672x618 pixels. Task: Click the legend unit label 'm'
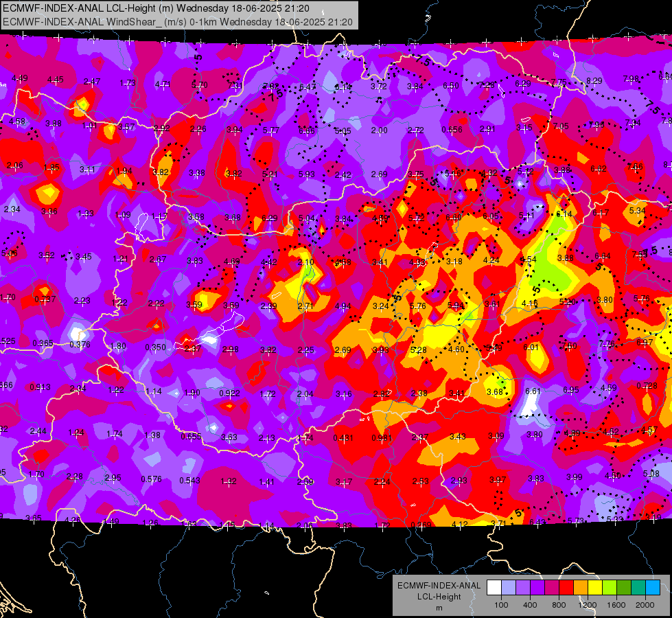click(439, 608)
